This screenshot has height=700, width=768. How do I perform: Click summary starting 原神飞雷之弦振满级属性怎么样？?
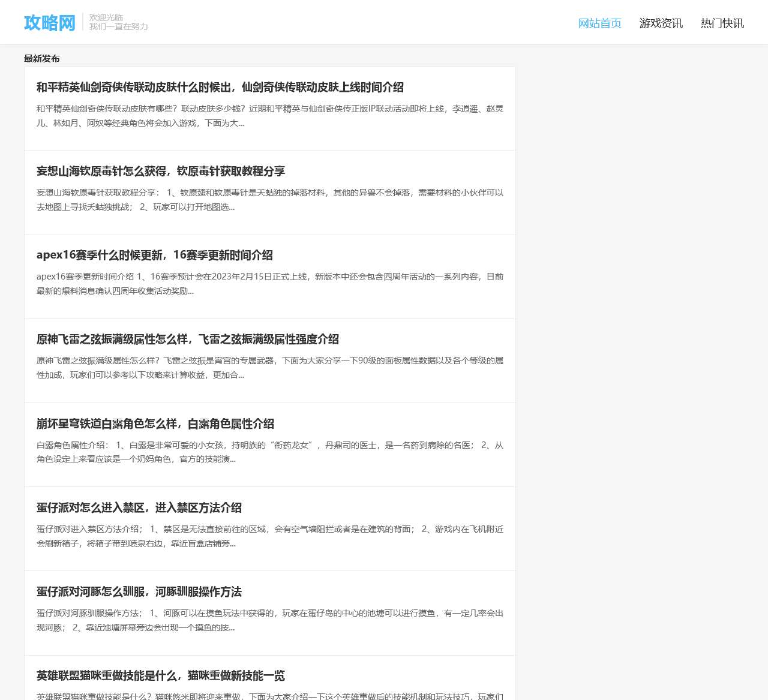point(270,368)
